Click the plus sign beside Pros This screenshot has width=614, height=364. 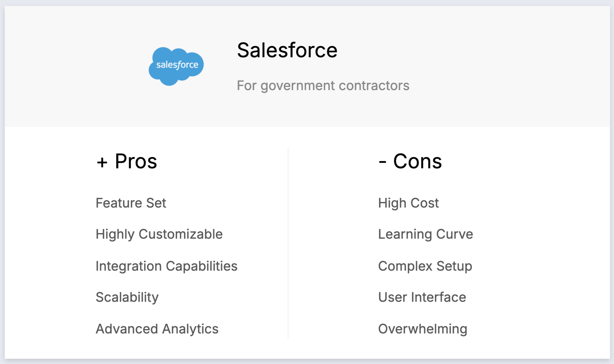pyautogui.click(x=102, y=162)
